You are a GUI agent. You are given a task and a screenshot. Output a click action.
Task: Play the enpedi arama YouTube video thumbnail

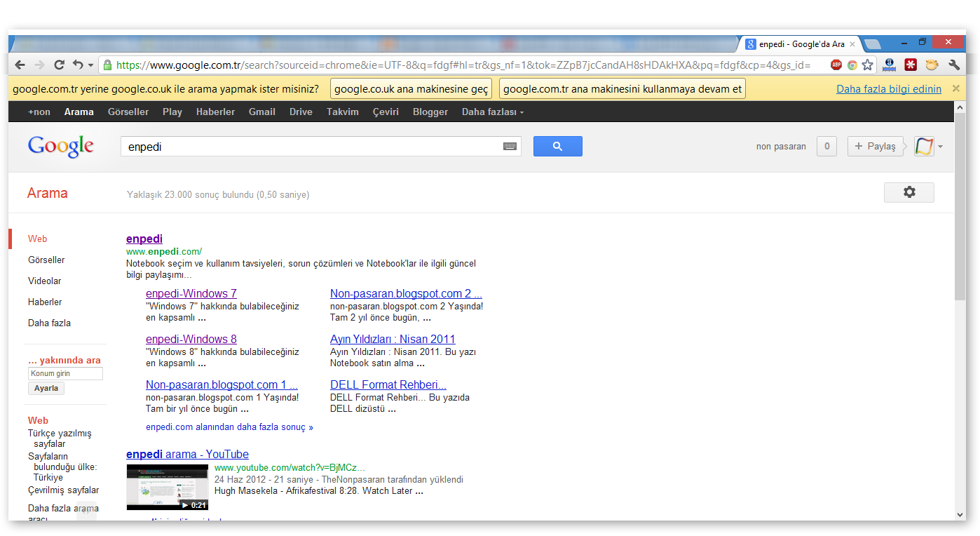click(x=168, y=487)
